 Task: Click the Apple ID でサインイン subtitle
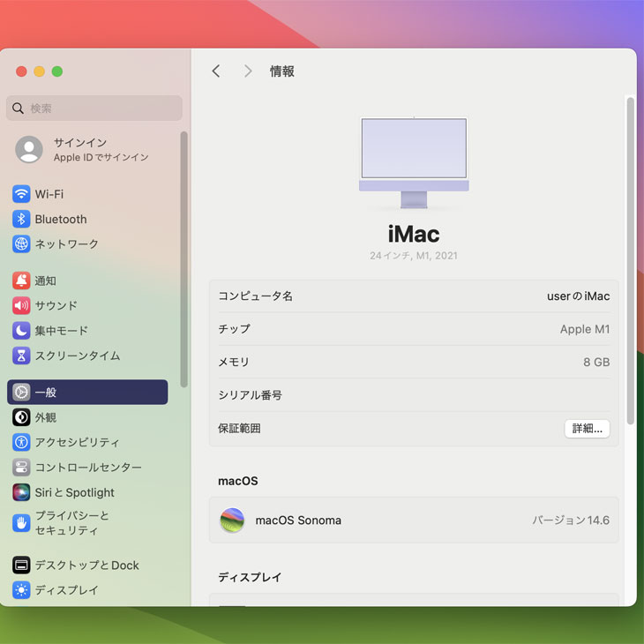pyautogui.click(x=101, y=157)
